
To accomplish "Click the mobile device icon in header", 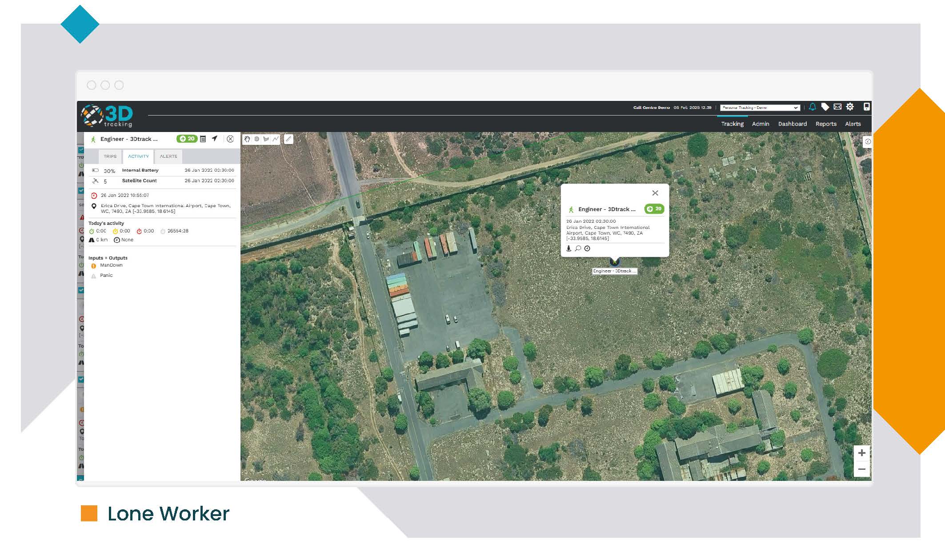I will click(x=866, y=107).
